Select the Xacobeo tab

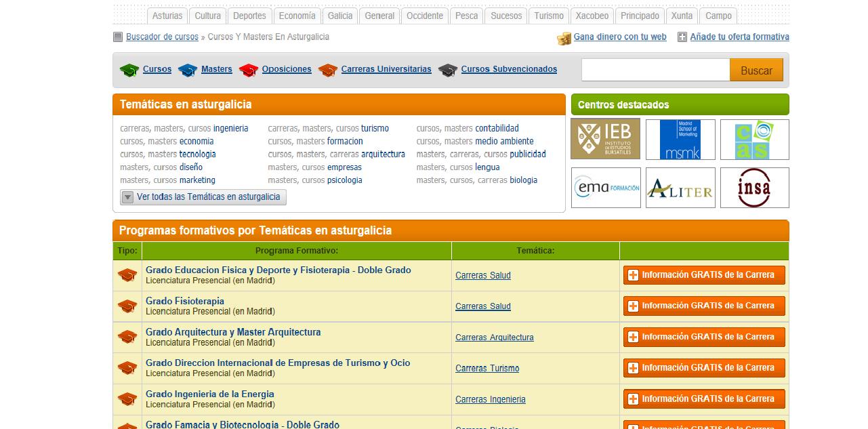pyautogui.click(x=592, y=16)
